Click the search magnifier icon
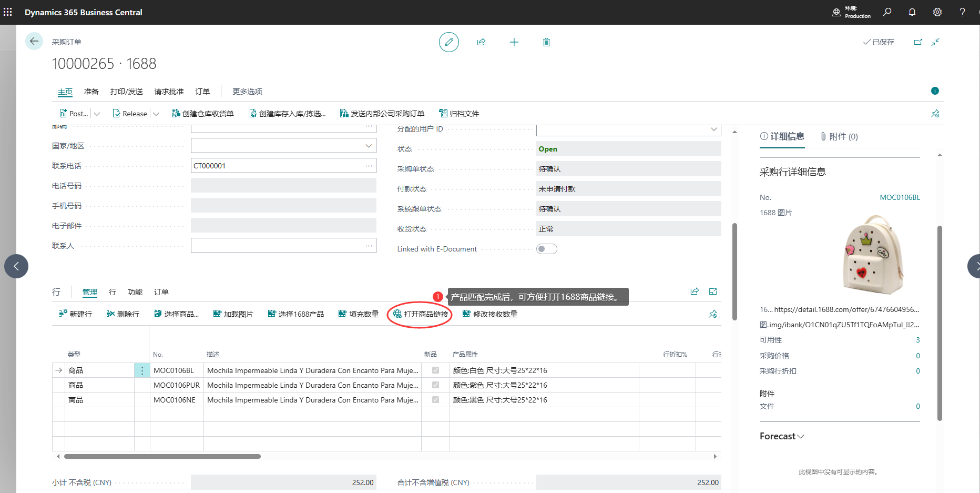Image resolution: width=980 pixels, height=493 pixels. (887, 12)
